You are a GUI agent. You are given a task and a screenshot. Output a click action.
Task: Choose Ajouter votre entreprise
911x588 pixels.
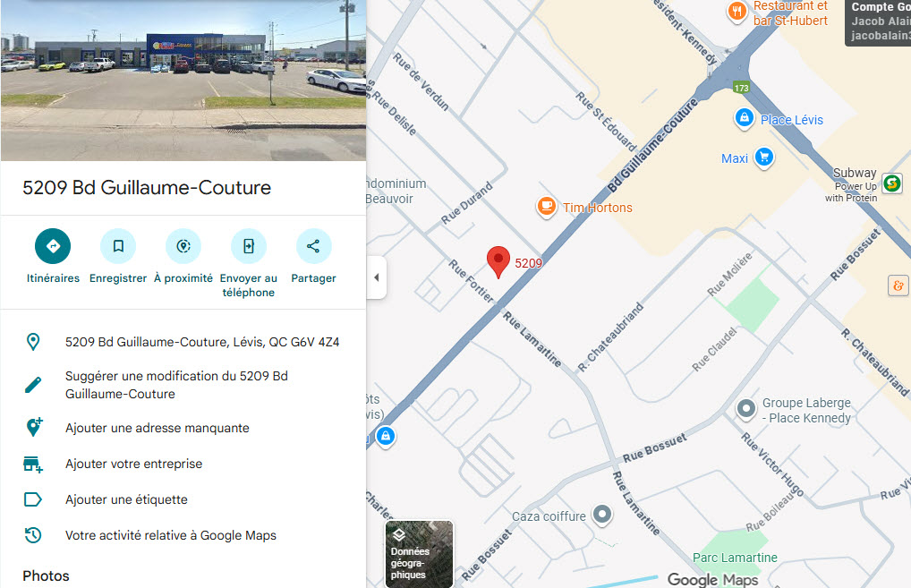(x=133, y=464)
